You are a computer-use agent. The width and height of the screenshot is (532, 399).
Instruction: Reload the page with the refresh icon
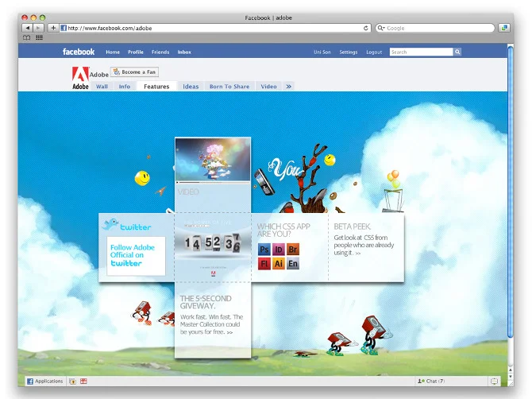tap(365, 28)
